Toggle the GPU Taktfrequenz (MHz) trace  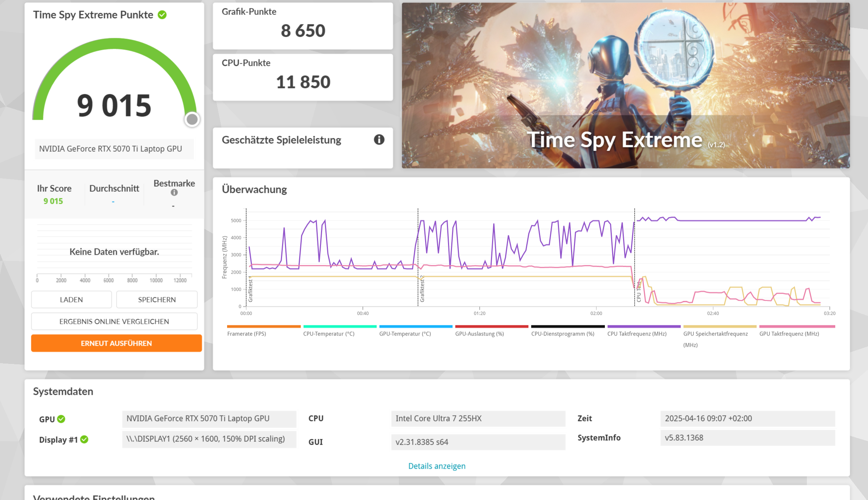tap(797, 326)
